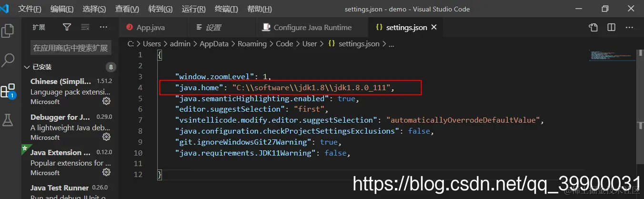Open the Help menu (帮助)
Image resolution: width=644 pixels, height=199 pixels.
point(260,9)
